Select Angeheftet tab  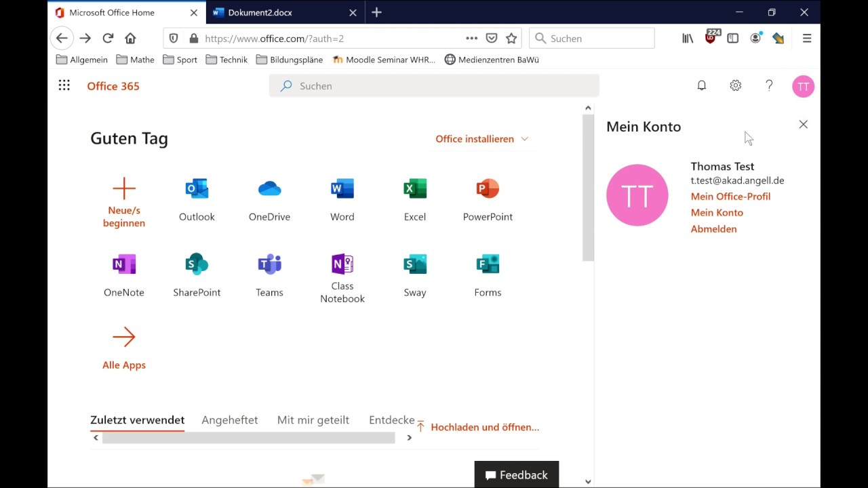tap(230, 420)
